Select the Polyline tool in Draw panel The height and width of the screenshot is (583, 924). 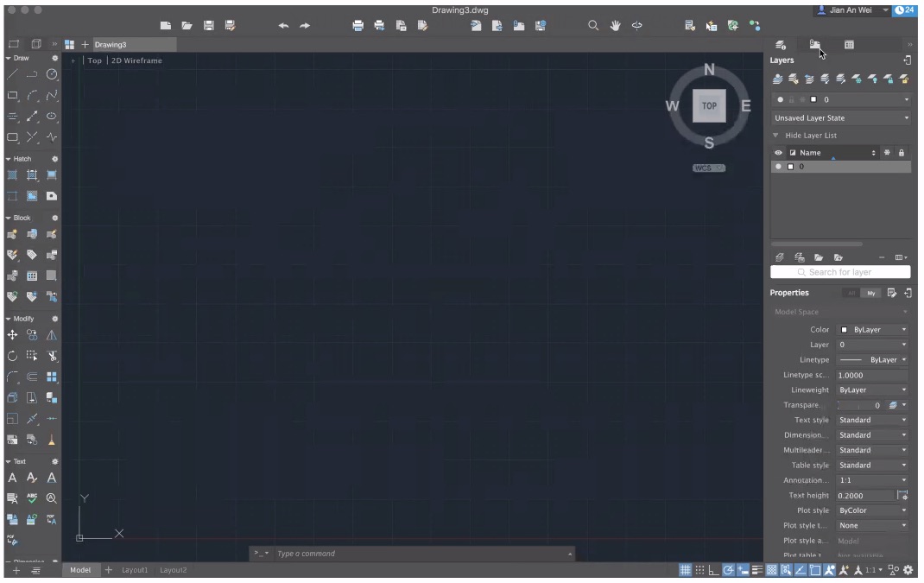32,74
